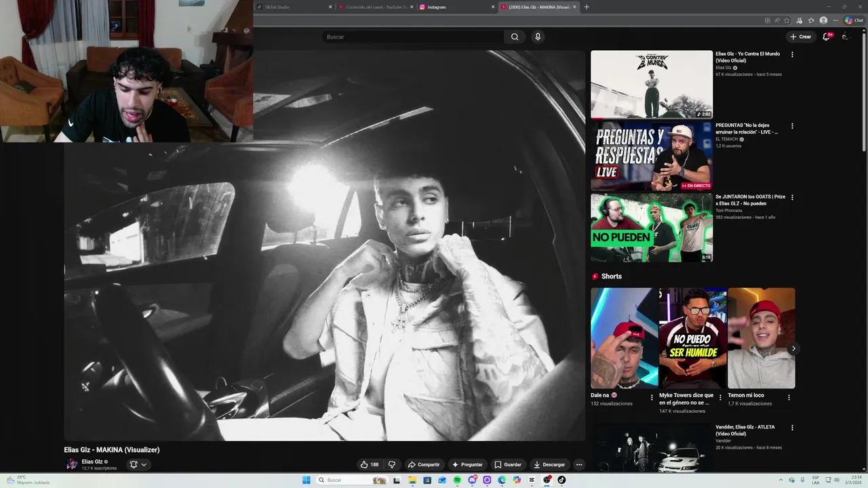Viewport: 868px width, 488px height.
Task: Open browser profile avatar icon
Action: pos(823,20)
